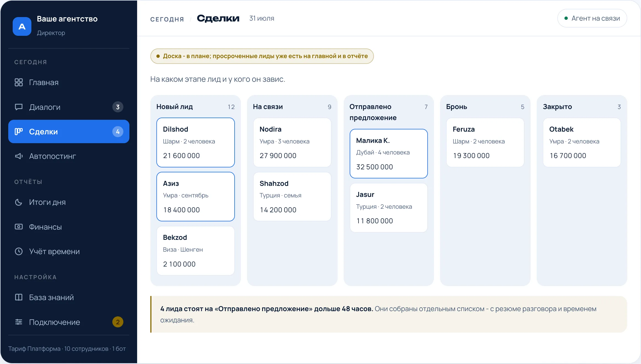
Task: Click the count 12 in Новый лид
Action: (231, 107)
